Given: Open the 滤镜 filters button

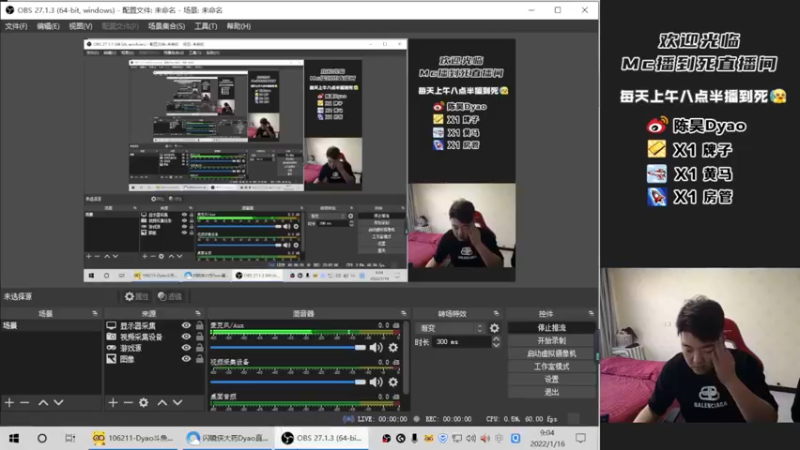Looking at the screenshot, I should tap(170, 296).
